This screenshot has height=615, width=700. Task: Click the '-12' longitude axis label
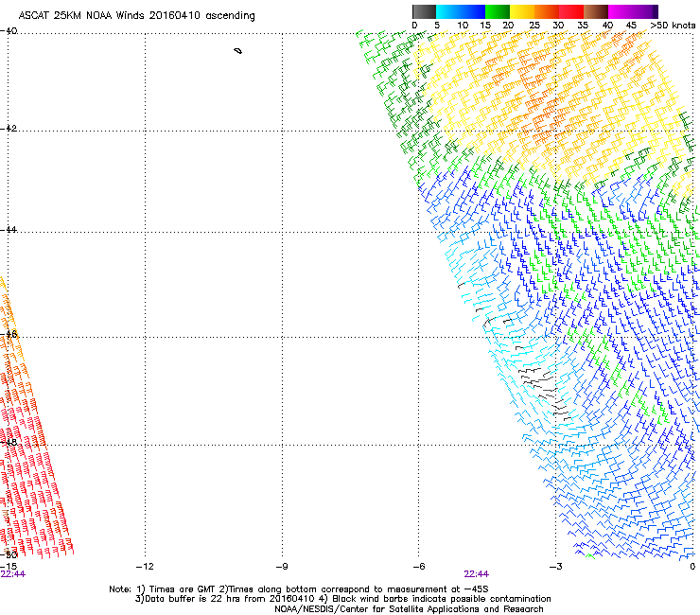145,567
